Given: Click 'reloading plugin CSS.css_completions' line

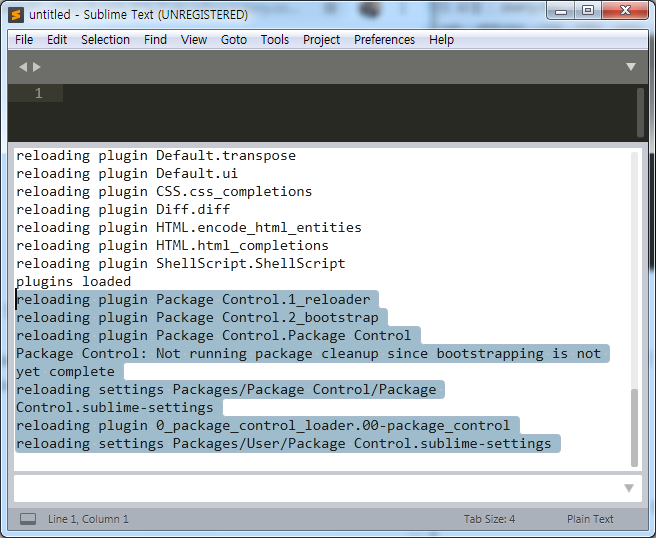Looking at the screenshot, I should tap(164, 192).
